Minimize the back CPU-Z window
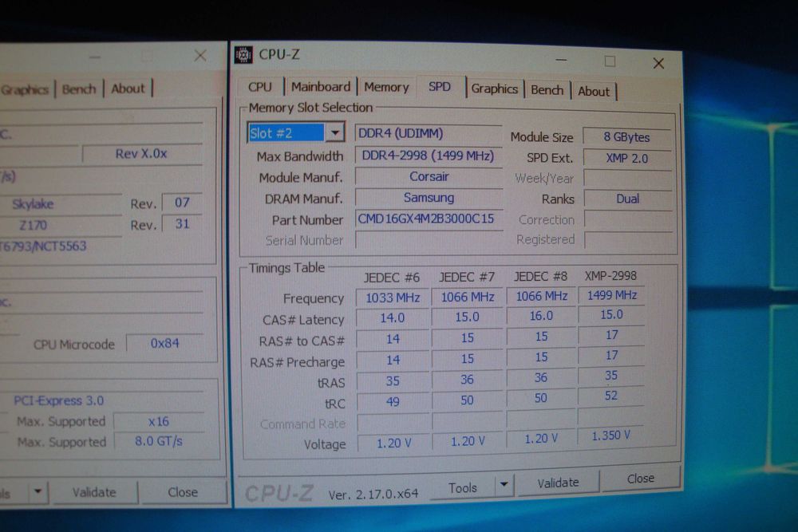 [x=95, y=57]
